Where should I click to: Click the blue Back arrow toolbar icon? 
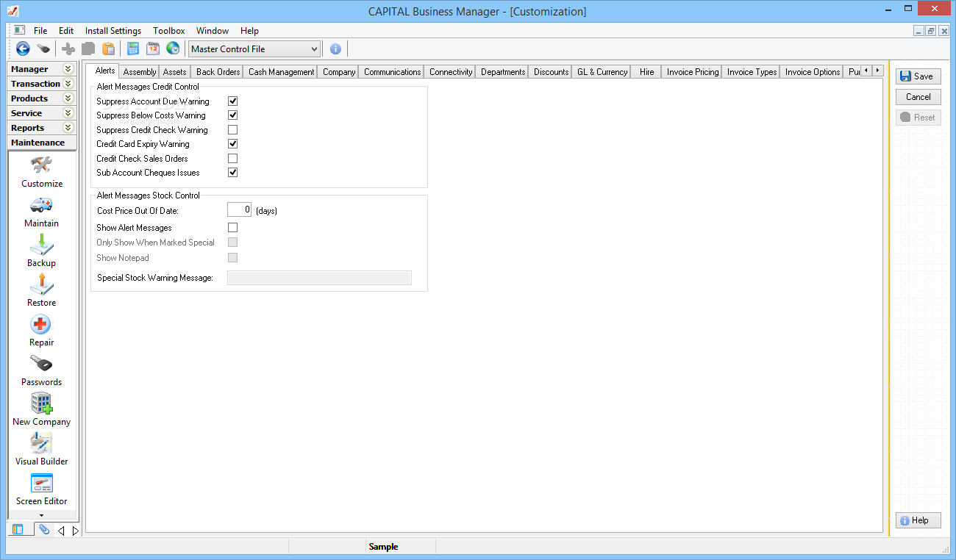pos(23,49)
